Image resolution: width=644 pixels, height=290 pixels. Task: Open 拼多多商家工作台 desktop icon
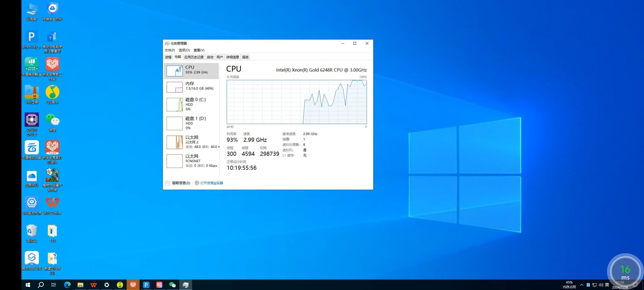click(x=52, y=69)
